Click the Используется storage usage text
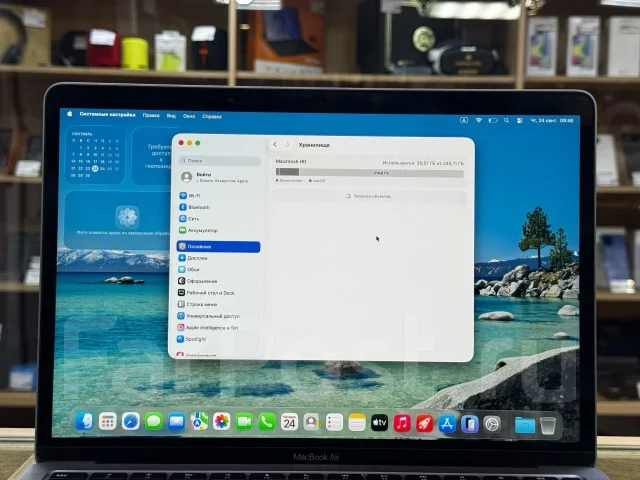The width and height of the screenshot is (640, 480). pos(423,163)
